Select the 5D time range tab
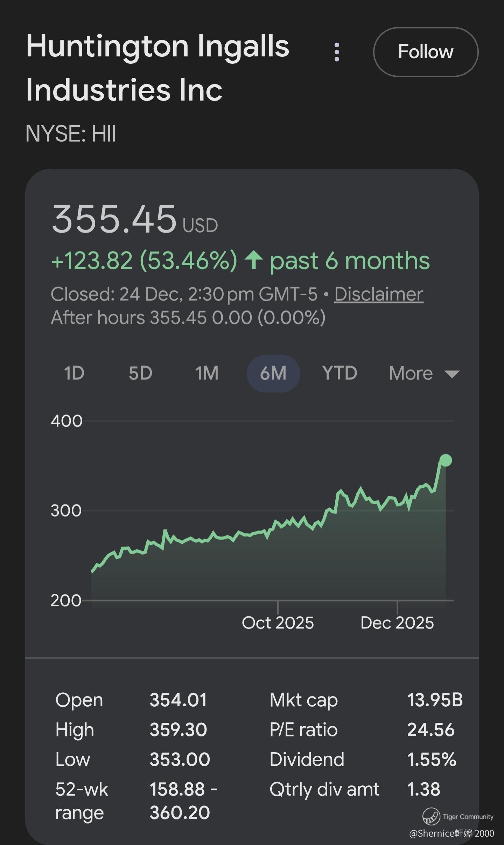Viewport: 504px width, 845px height. point(140,373)
